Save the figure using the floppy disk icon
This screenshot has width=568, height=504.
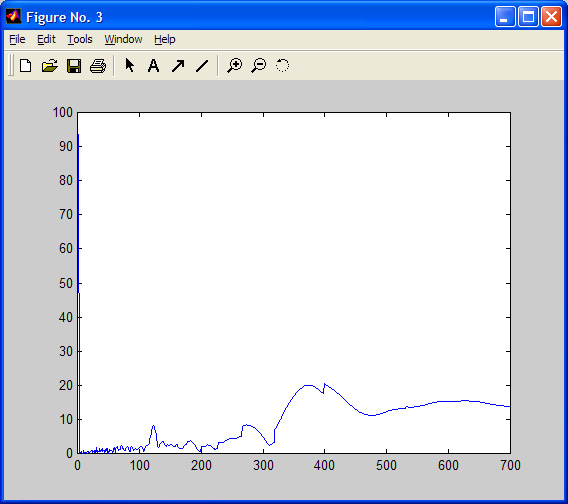click(x=74, y=66)
